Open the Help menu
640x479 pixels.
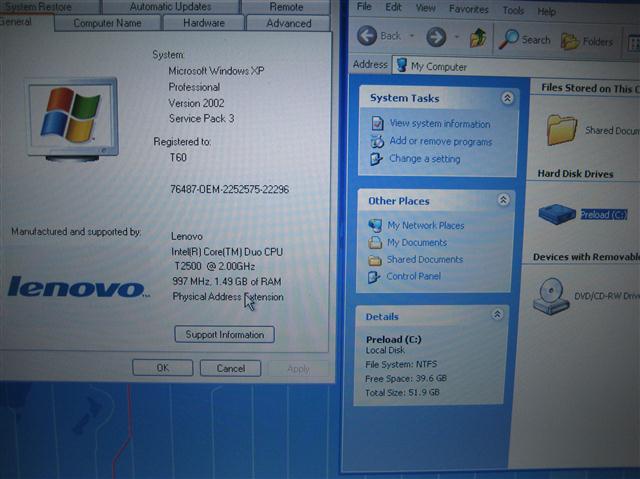click(546, 12)
